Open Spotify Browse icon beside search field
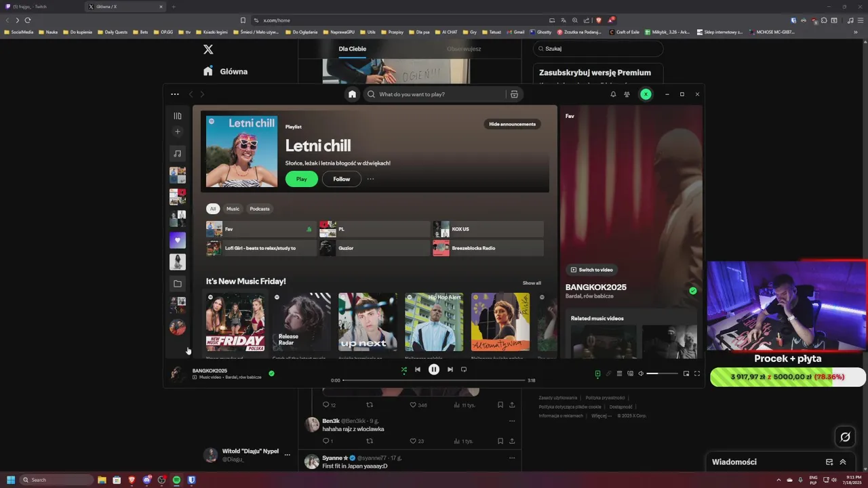The width and height of the screenshot is (868, 488). click(x=514, y=94)
